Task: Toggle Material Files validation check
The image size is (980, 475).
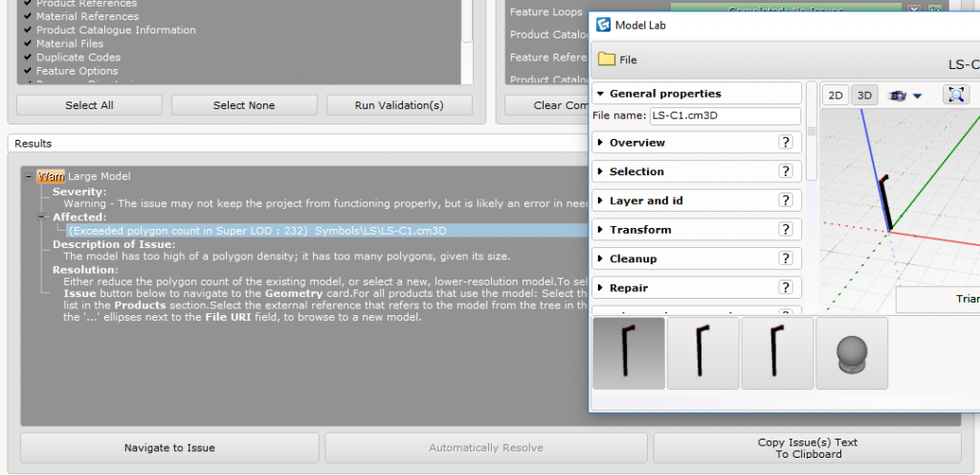Action: (28, 44)
